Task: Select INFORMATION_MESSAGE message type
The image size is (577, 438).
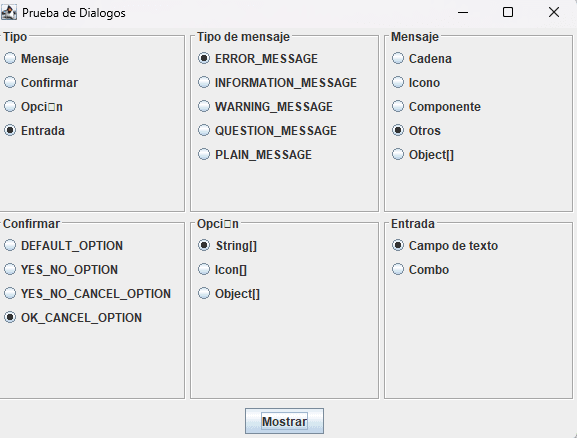Action: coord(277,82)
